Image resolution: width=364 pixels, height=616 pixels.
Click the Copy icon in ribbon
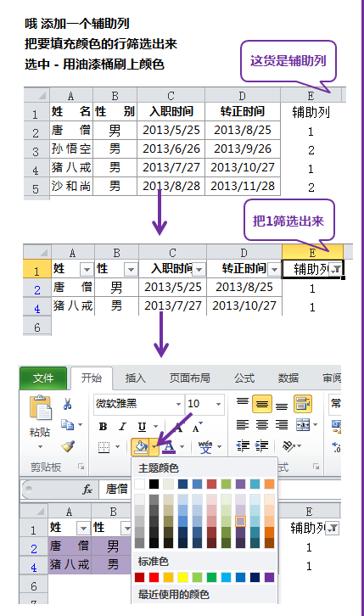68,425
